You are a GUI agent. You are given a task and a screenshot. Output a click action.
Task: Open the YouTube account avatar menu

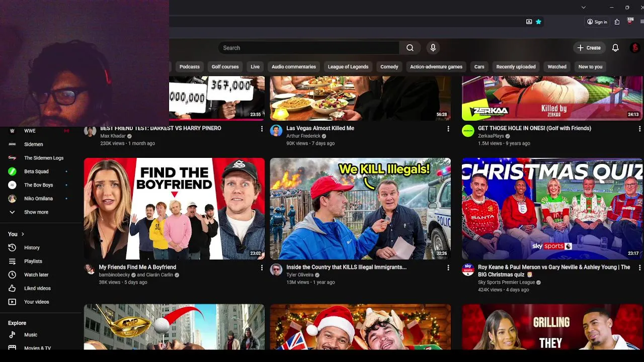point(635,48)
